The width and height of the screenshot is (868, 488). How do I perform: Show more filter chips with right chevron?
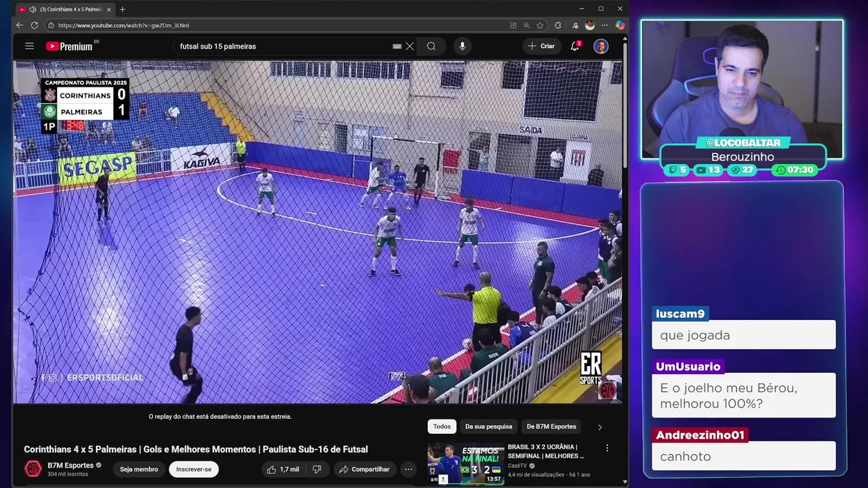click(x=599, y=427)
